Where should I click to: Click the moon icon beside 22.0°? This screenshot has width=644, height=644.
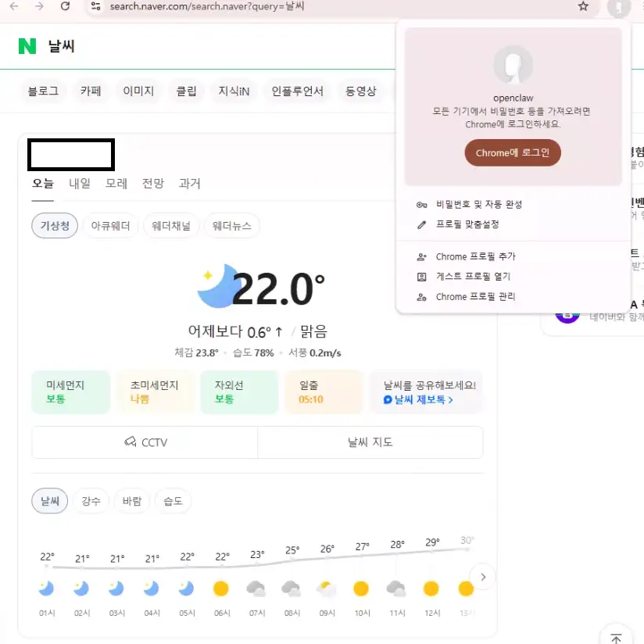pos(218,286)
